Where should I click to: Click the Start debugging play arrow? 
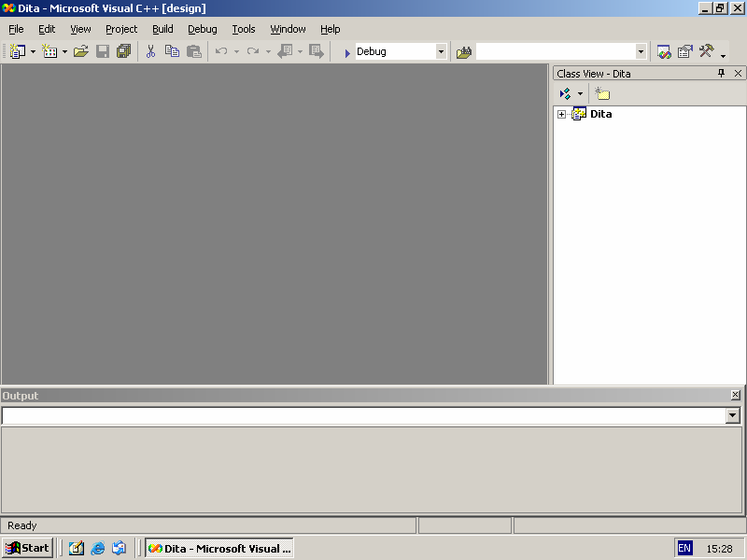click(347, 52)
